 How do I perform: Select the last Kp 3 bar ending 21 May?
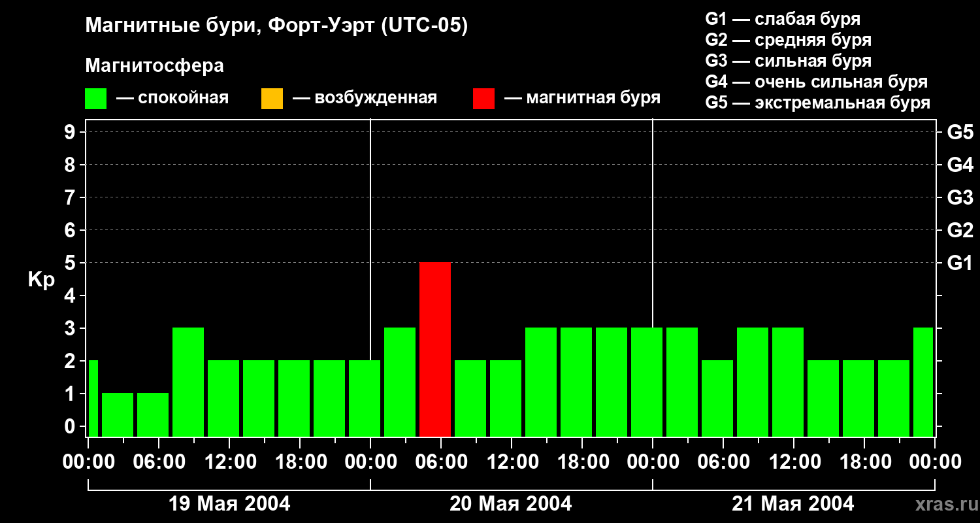pos(923,382)
